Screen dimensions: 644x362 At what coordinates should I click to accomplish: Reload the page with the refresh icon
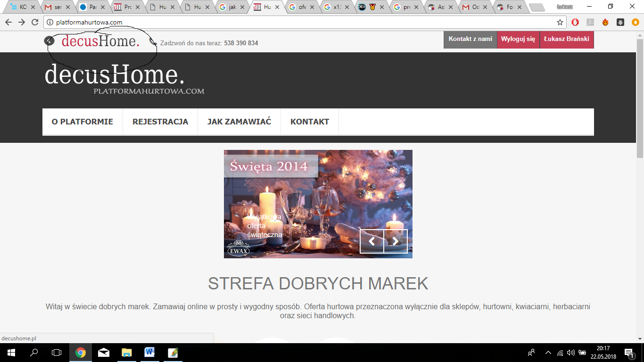tap(35, 22)
